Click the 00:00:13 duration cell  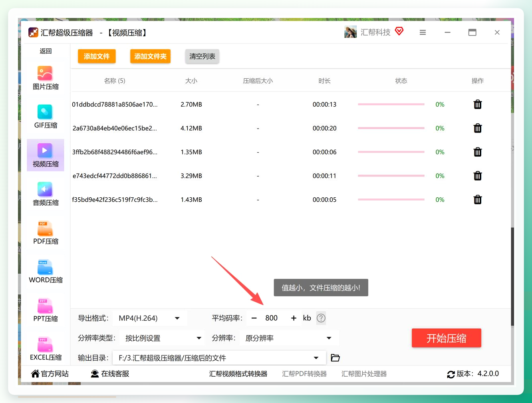(x=325, y=105)
